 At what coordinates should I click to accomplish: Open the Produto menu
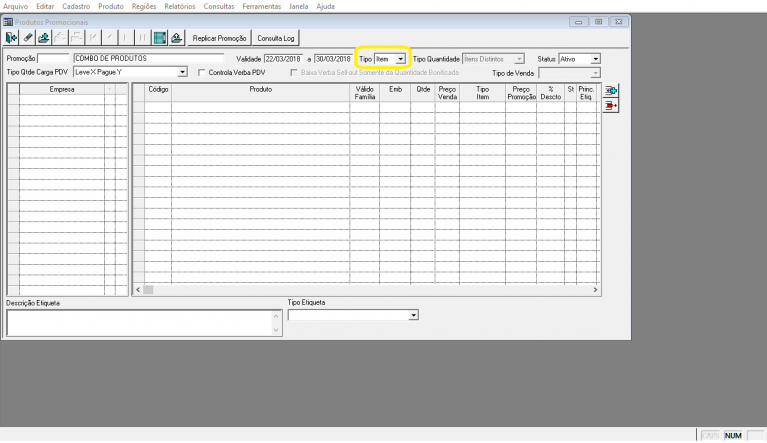(x=111, y=6)
